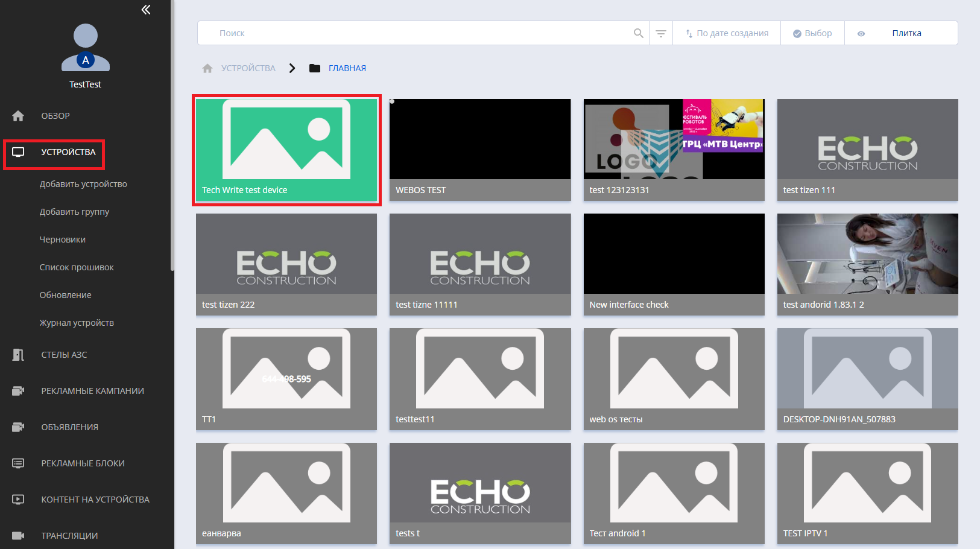Viewport: 980px width, 549px height.
Task: Open По дате создания sort dropdown
Action: (x=727, y=33)
